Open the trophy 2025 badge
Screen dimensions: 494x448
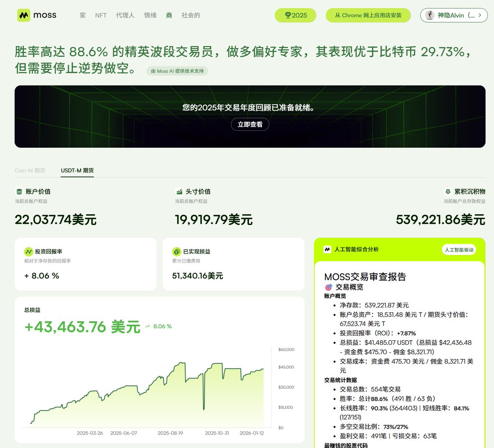coord(296,15)
